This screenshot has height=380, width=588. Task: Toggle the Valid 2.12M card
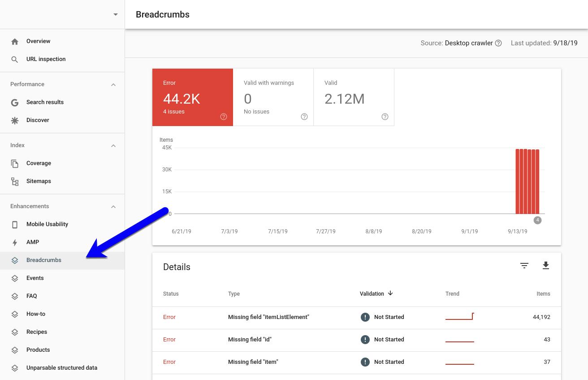(354, 97)
